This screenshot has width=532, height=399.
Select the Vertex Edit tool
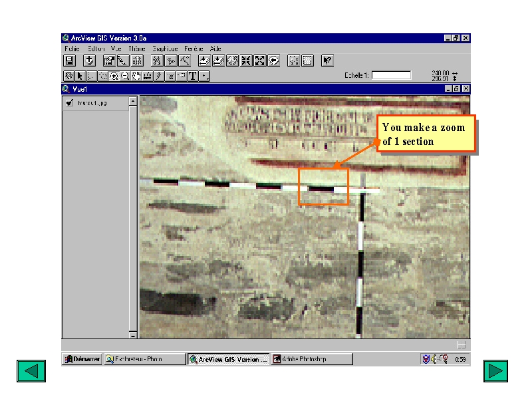click(x=91, y=76)
